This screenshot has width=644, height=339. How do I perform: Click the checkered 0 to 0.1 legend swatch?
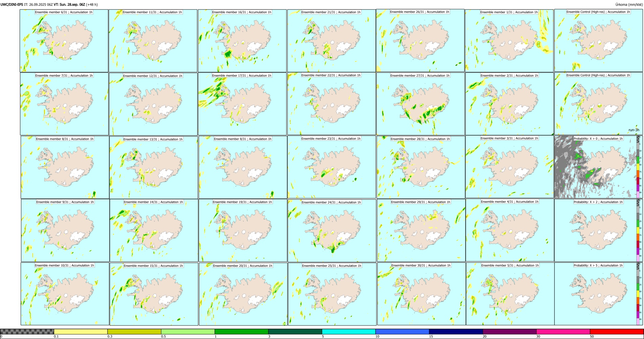coord(27,332)
